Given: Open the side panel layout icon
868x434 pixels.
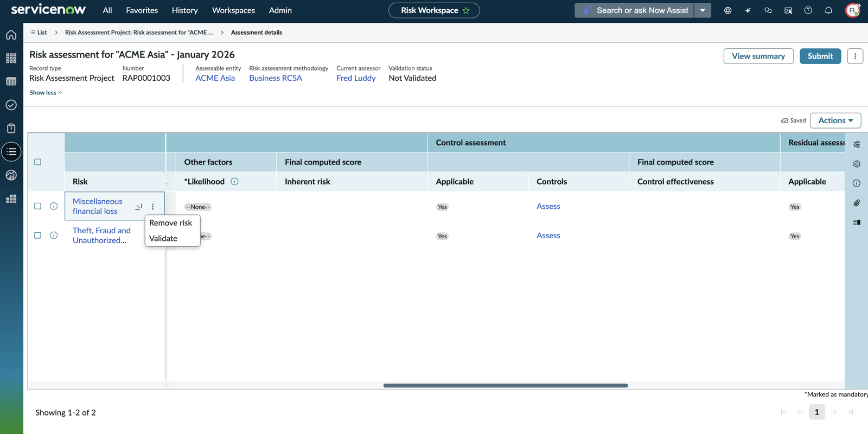Looking at the screenshot, I should coord(857,222).
